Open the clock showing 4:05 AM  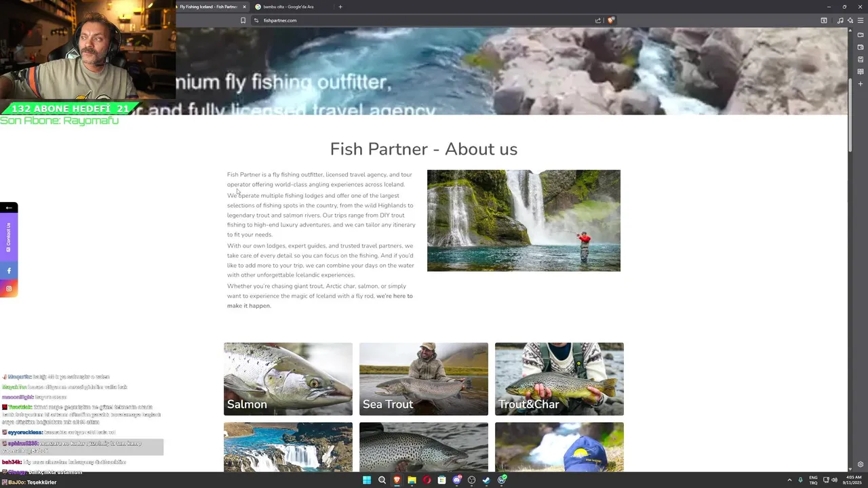point(854,480)
